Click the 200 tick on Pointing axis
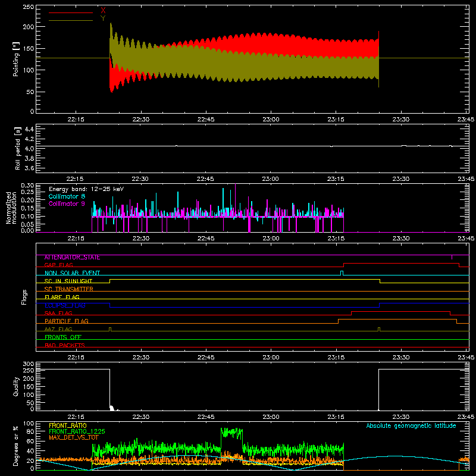This screenshot has width=476, height=476. pos(28,27)
